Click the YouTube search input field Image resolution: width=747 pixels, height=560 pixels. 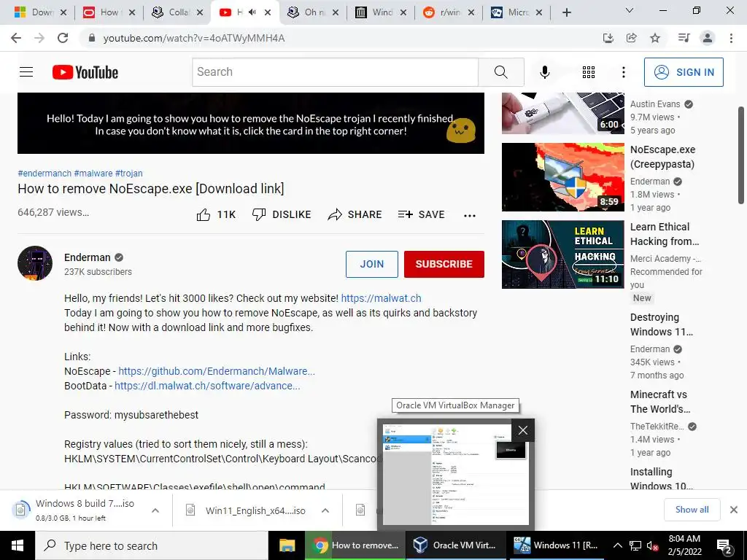pyautogui.click(x=335, y=72)
